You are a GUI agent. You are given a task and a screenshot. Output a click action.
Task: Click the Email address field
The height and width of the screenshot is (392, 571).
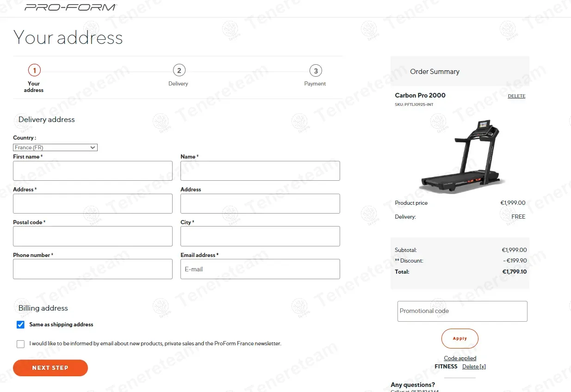260,269
